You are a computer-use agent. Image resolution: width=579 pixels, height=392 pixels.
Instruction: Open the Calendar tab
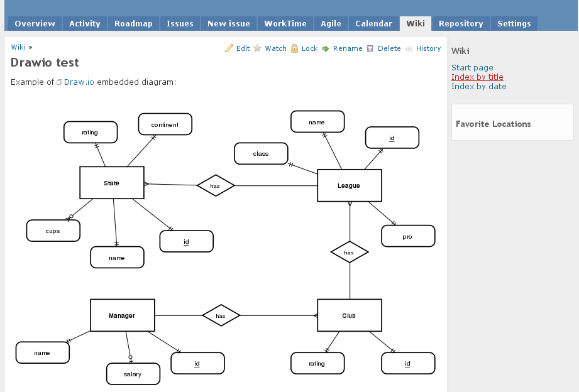(373, 24)
